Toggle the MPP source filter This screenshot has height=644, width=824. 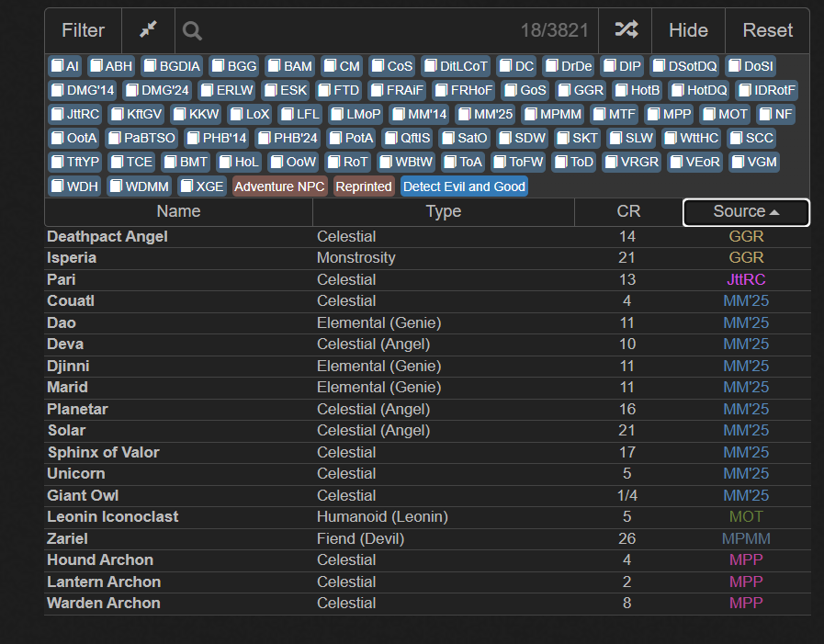(x=669, y=114)
